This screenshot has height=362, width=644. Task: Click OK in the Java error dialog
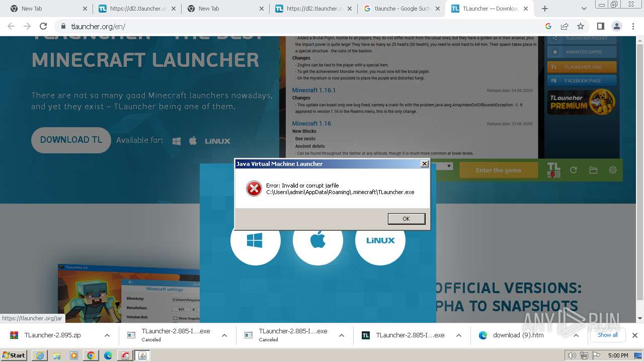pyautogui.click(x=407, y=219)
